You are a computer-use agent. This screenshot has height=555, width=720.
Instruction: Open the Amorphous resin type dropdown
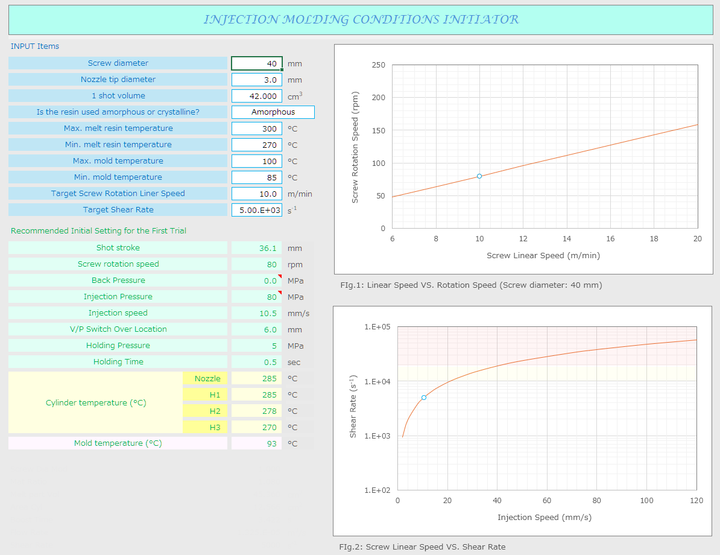click(x=272, y=112)
